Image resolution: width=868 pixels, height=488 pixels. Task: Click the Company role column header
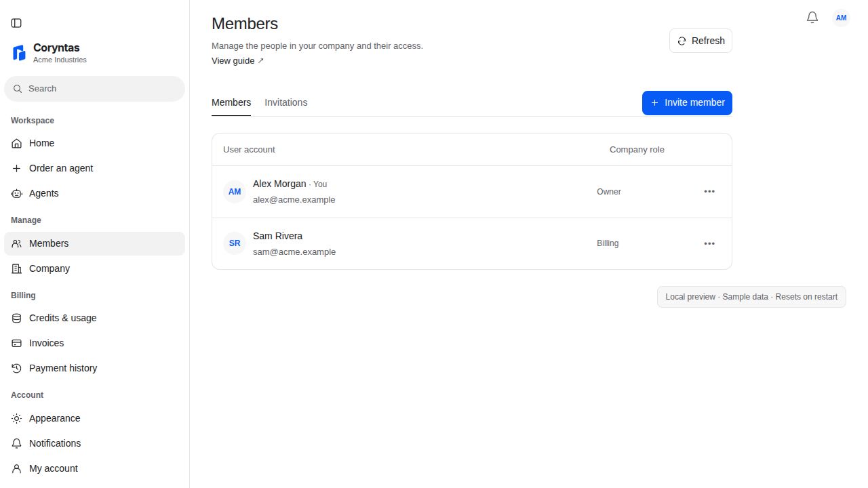tap(637, 150)
